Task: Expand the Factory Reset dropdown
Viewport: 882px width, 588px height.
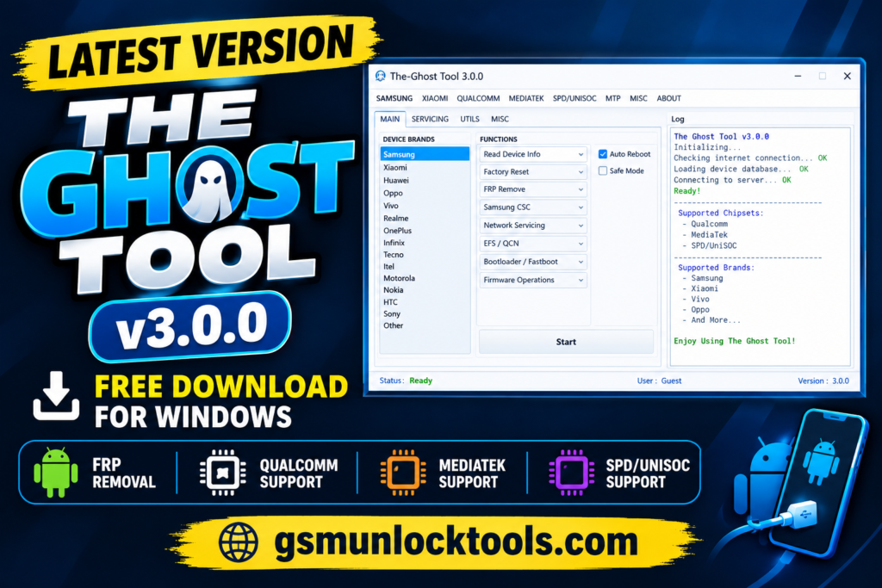Action: tap(532, 171)
